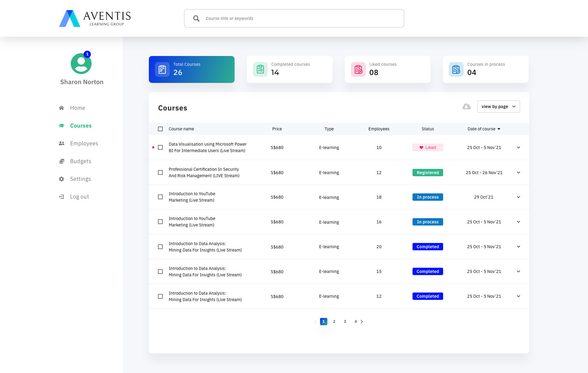Open Sharon Norton's profile avatar
This screenshot has width=588, height=373.
81,64
